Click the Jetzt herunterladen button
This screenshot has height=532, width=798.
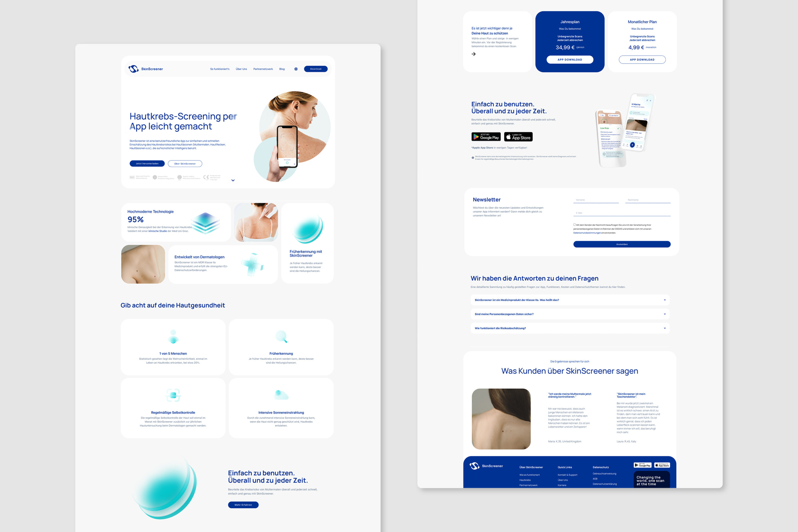(148, 163)
